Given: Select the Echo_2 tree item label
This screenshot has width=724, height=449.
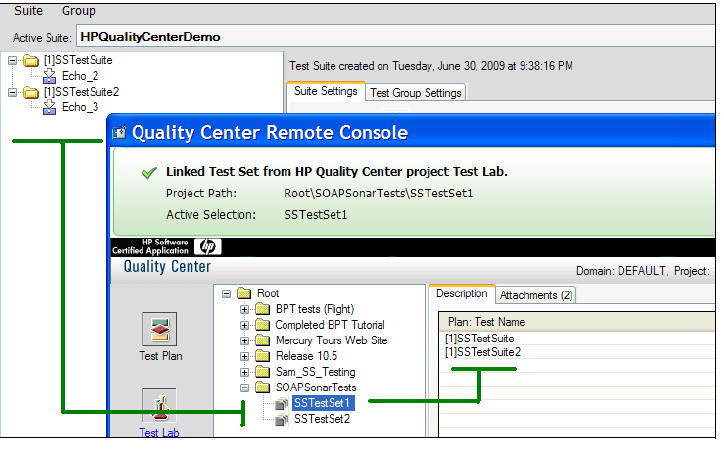Looking at the screenshot, I should coord(80,76).
